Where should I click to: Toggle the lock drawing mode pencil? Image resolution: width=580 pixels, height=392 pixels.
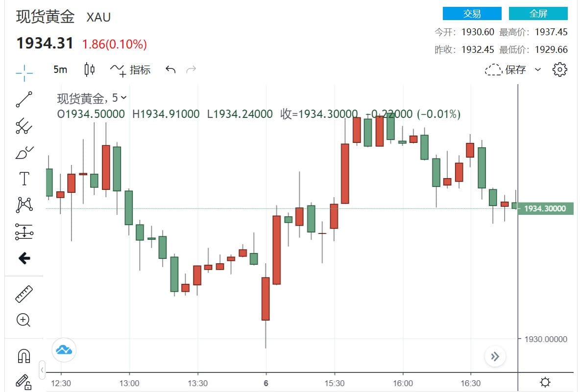[x=24, y=381]
